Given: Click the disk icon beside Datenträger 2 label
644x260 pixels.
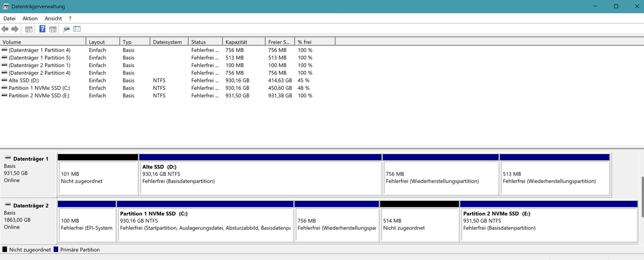Looking at the screenshot, I should 8,205.
